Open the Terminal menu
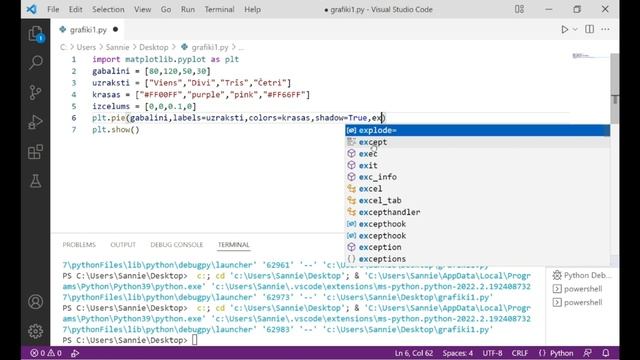 pos(219,9)
